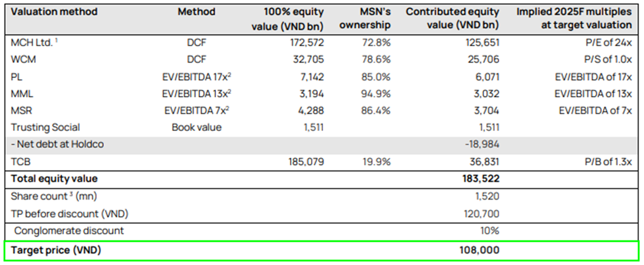Select the share count value 1,520
The width and height of the screenshot is (644, 265).
(486, 196)
